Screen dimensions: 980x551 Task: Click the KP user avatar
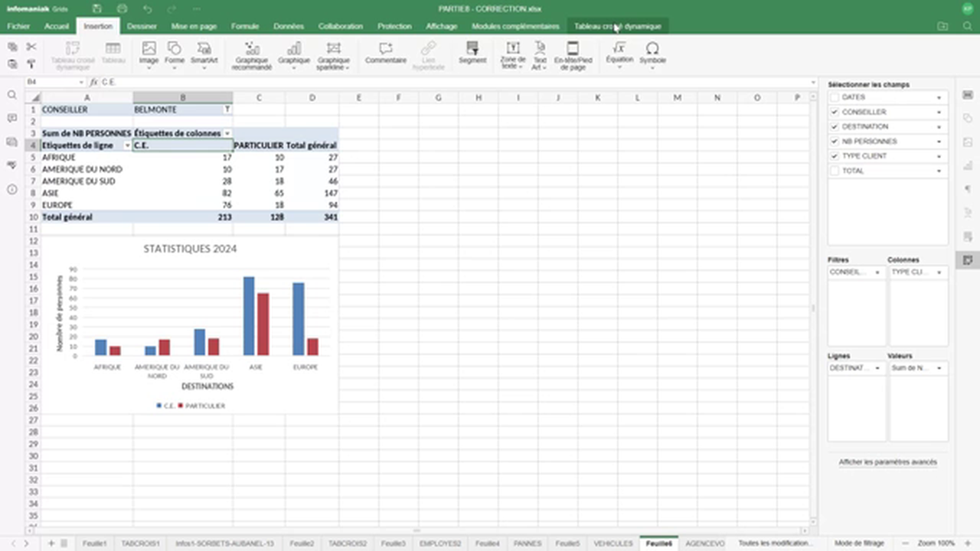click(x=968, y=8)
